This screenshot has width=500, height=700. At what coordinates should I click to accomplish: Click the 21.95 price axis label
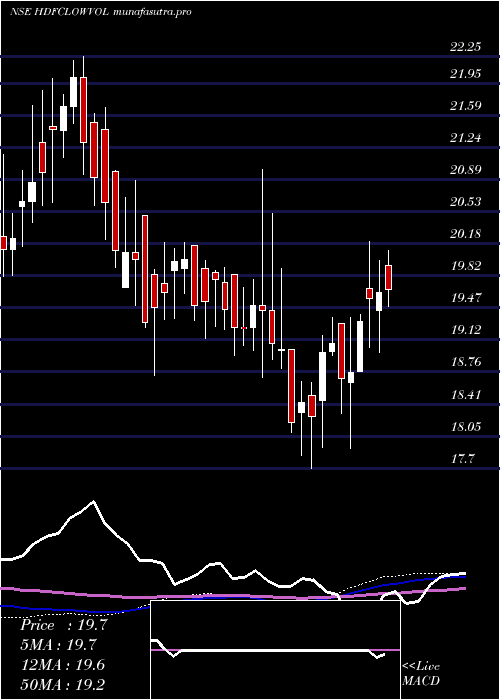(466, 74)
